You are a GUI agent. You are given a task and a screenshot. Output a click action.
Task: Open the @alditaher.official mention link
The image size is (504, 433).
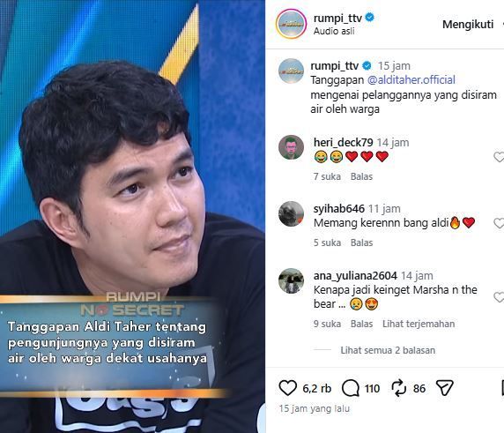coord(411,79)
